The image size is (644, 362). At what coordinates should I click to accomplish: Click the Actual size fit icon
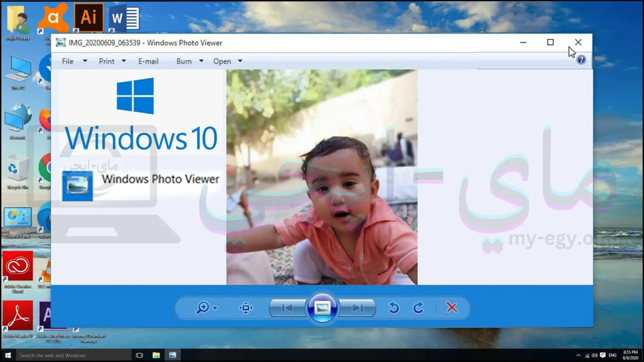pyautogui.click(x=246, y=308)
